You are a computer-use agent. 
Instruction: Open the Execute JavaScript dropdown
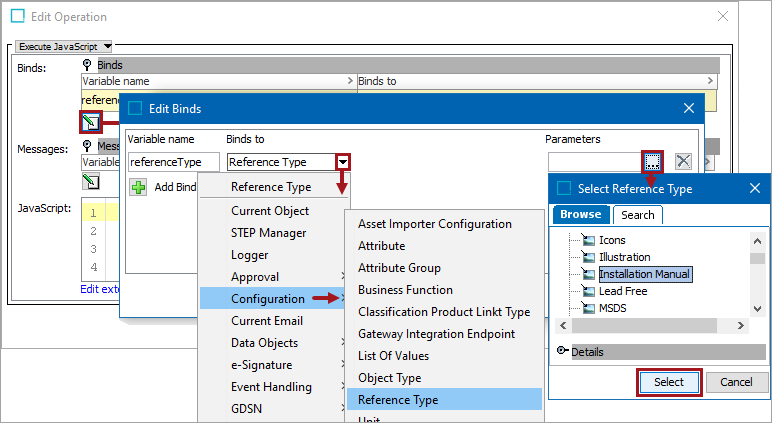[64, 47]
